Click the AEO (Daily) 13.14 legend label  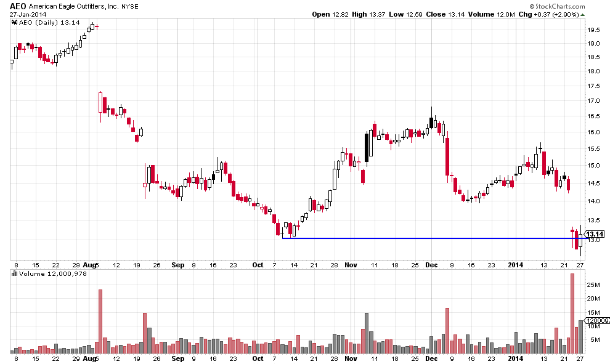click(49, 23)
